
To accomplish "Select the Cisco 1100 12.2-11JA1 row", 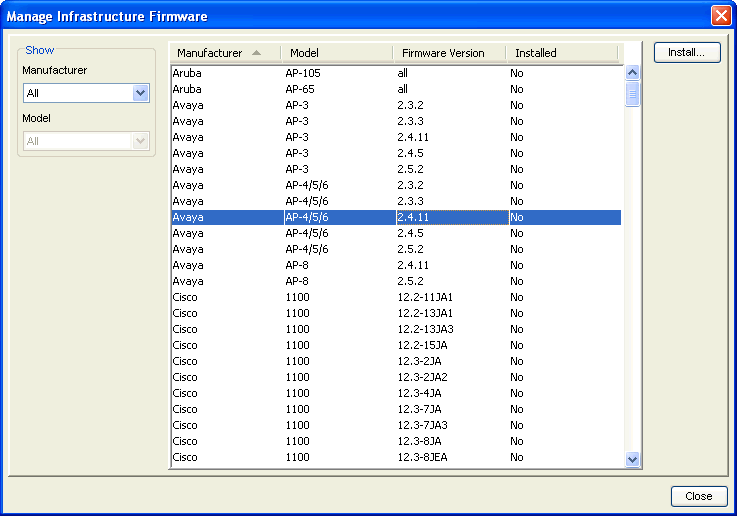I will [x=395, y=297].
